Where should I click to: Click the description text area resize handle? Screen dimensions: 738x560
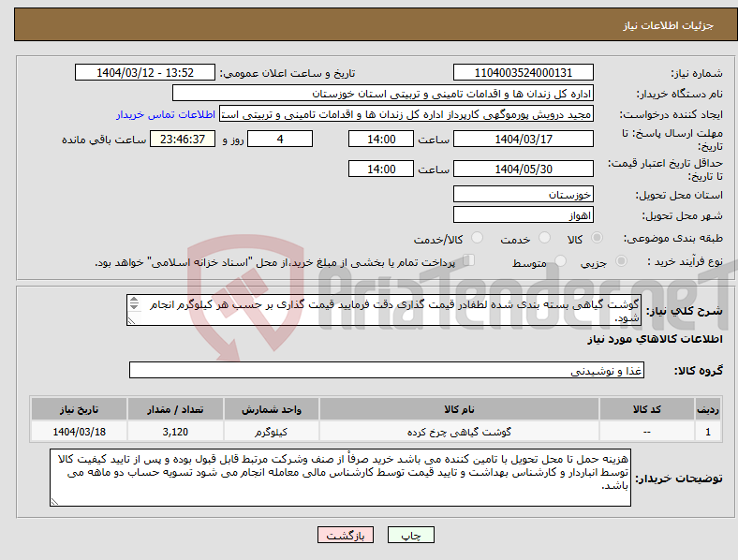pyautogui.click(x=131, y=321)
